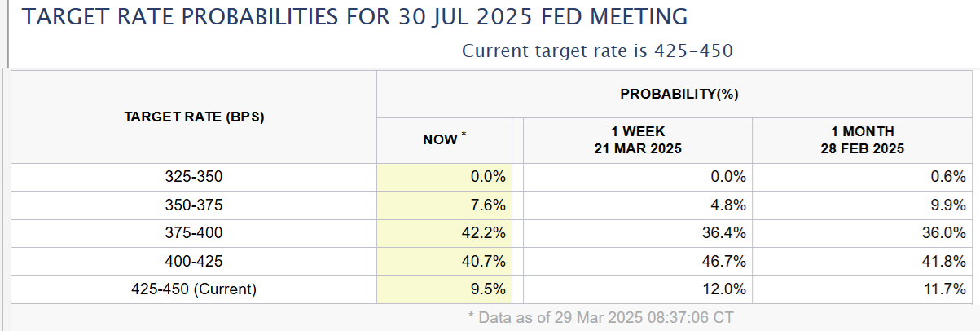The image size is (980, 331).
Task: Click the 425-450 (Current) row label
Action: [194, 289]
